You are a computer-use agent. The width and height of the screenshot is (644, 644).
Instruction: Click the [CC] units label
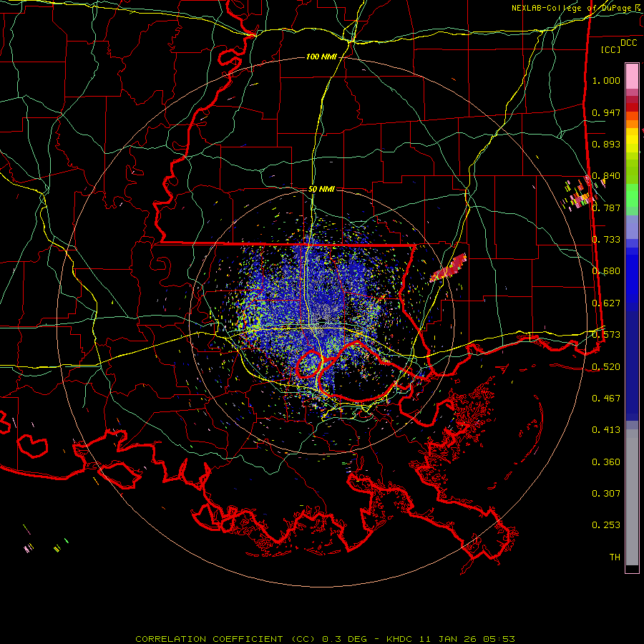(x=611, y=49)
